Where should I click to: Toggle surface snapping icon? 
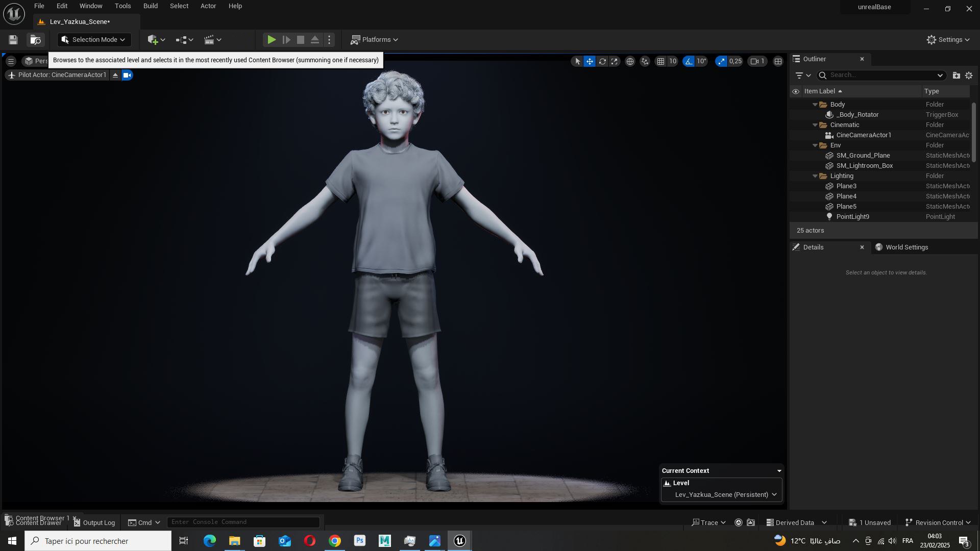[645, 61]
